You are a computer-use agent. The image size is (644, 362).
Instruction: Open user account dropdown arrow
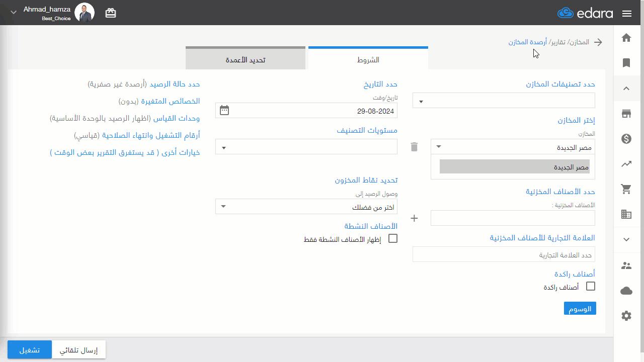pos(14,12)
